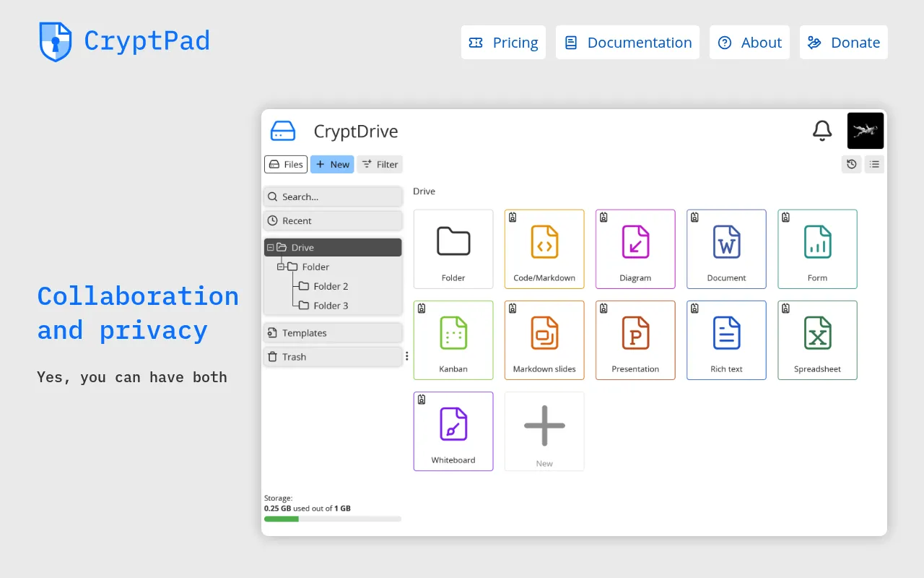The image size is (924, 578).
Task: Collapse the Folder tree node
Action: coord(281,267)
